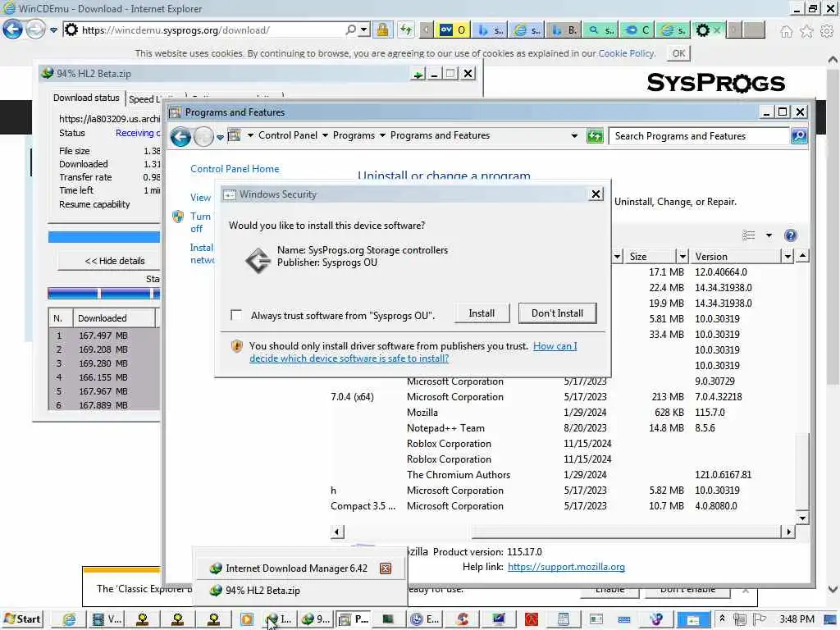Open the view options dropdown arrow

pos(769,235)
